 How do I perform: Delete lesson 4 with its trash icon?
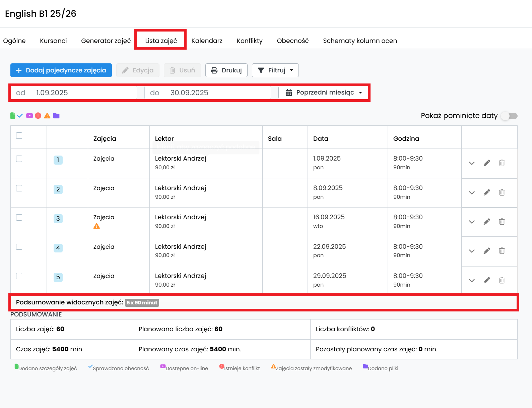tap(502, 251)
